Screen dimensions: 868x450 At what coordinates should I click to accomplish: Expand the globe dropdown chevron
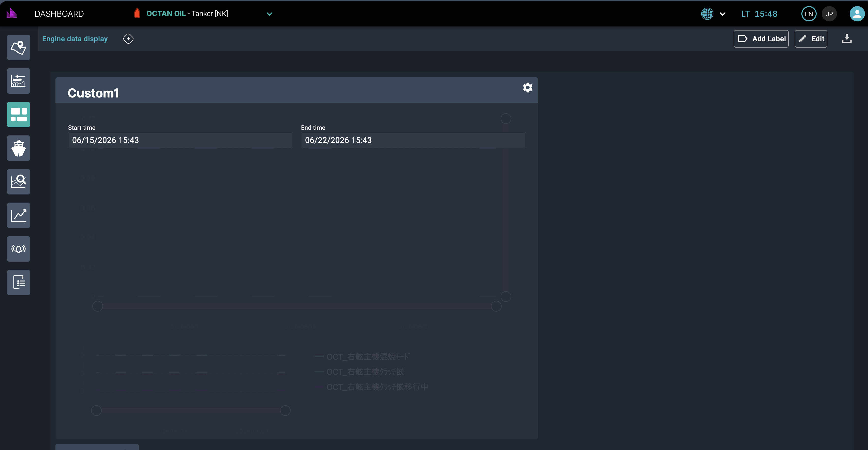tap(722, 14)
